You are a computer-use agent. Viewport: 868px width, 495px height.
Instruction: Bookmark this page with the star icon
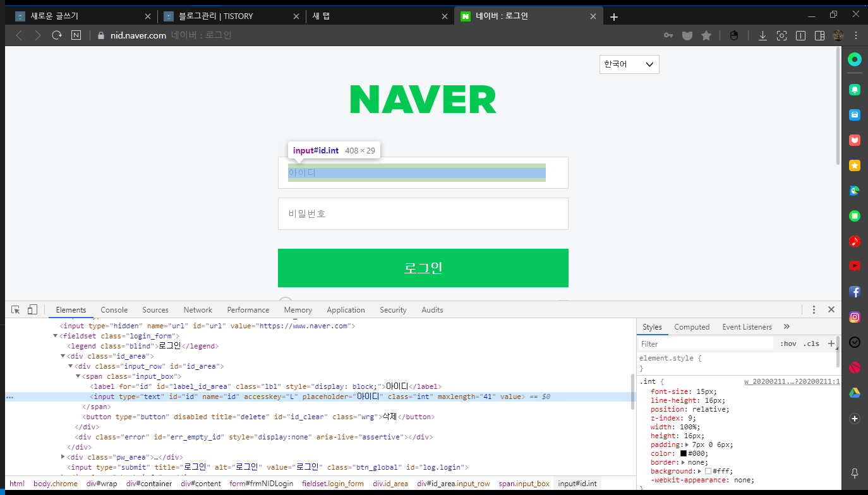point(706,35)
